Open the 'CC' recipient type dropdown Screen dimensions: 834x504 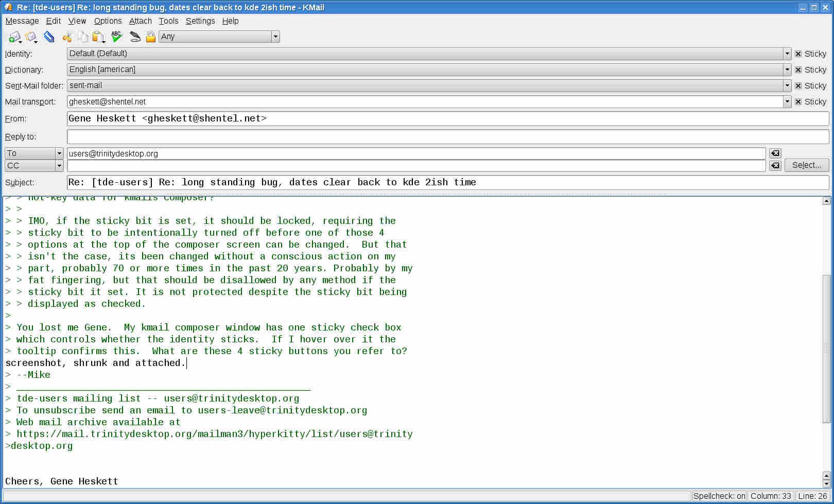[x=34, y=166]
